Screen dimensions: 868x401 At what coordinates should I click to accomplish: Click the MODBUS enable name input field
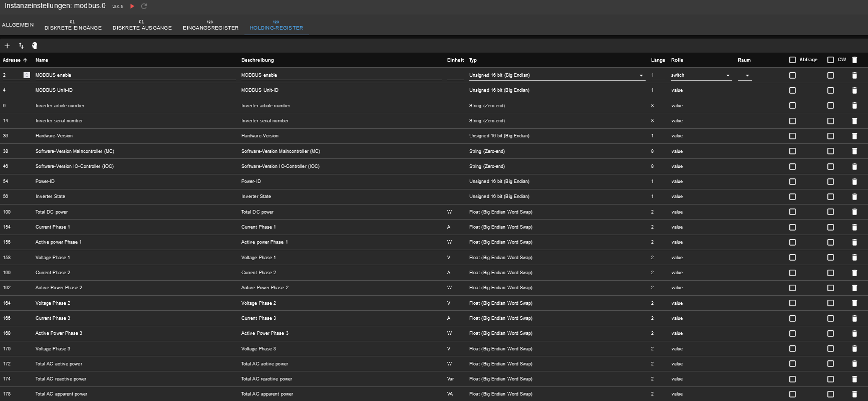tap(135, 75)
